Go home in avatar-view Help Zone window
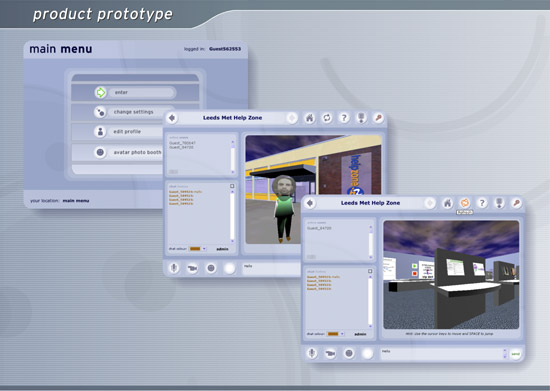 [309, 118]
